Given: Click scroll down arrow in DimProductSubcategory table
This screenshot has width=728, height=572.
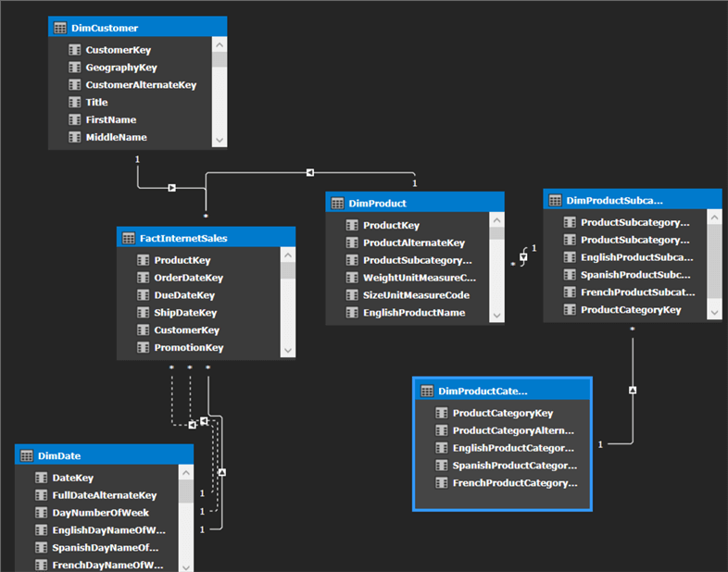Looking at the screenshot, I should (714, 313).
